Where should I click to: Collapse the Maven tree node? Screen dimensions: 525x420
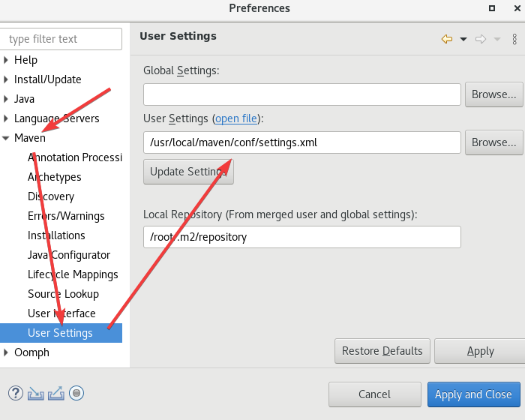[6, 138]
